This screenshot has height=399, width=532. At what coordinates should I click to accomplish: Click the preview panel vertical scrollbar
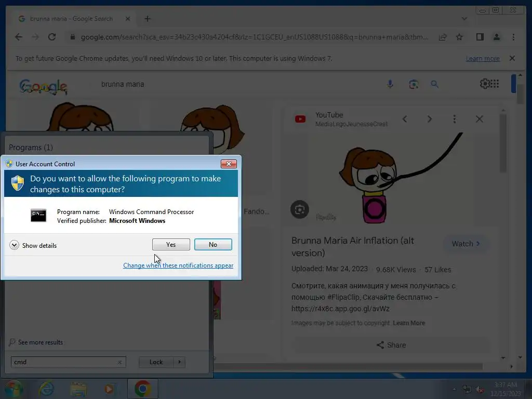pyautogui.click(x=503, y=143)
